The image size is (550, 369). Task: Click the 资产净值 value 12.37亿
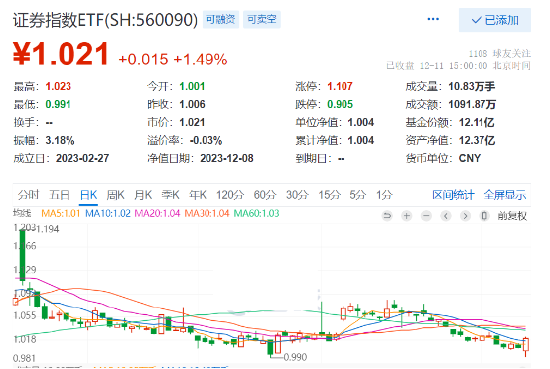click(x=477, y=140)
